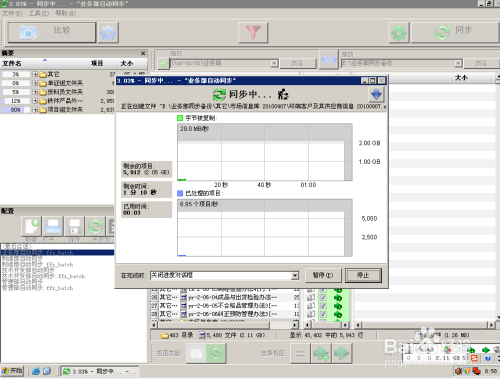
Task: Browse for the left folder
Action: [x=298, y=63]
